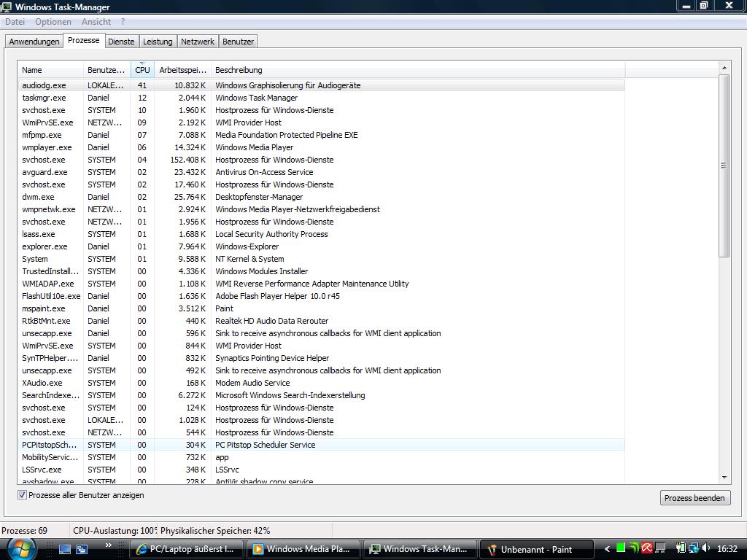Click the scrollbar down arrow of the process list
Viewport: 747px width, 560px height.
click(x=724, y=478)
